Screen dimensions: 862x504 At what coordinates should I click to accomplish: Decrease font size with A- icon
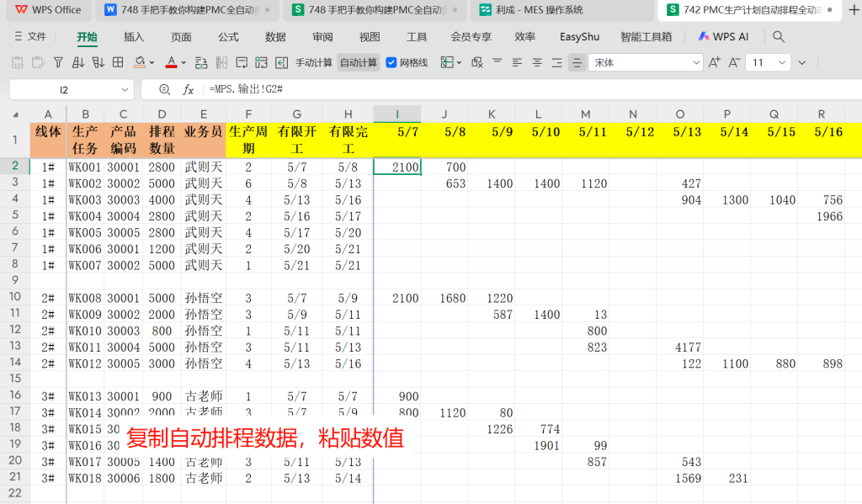click(734, 62)
